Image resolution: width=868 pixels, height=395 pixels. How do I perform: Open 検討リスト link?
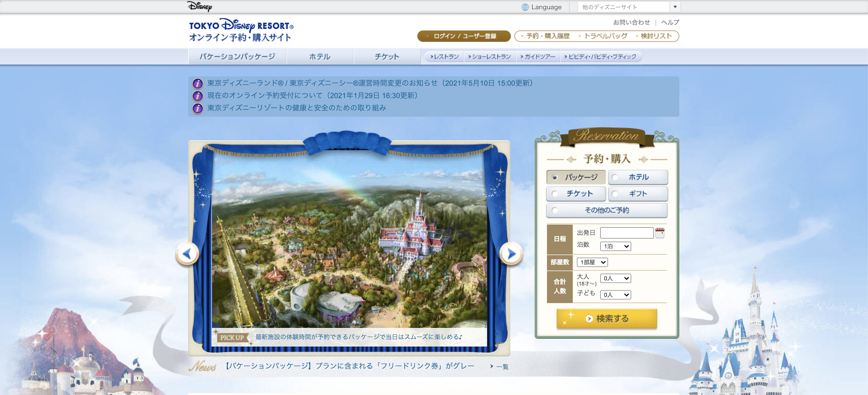654,36
